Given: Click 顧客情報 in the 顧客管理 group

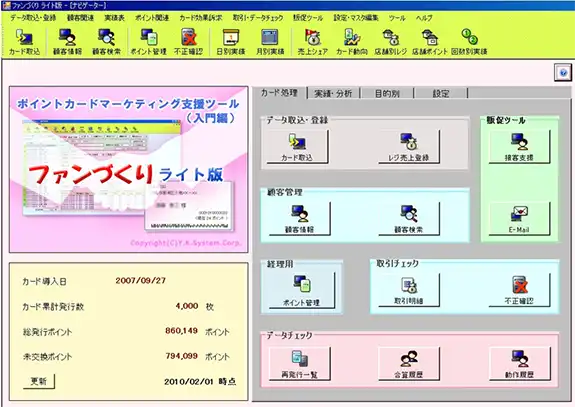Looking at the screenshot, I should (x=299, y=219).
